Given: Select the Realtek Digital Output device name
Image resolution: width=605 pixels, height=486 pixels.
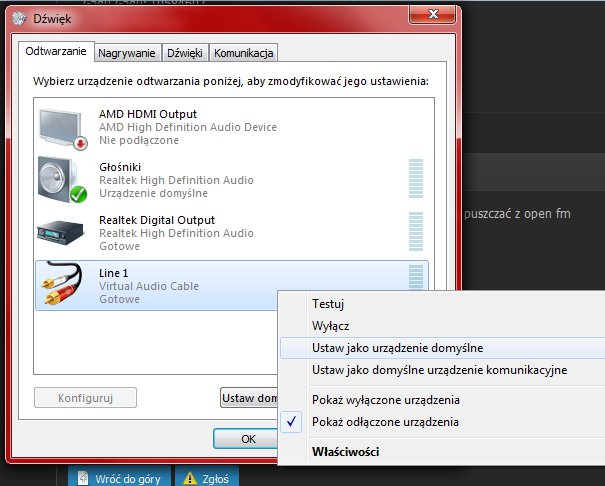Looking at the screenshot, I should (x=157, y=220).
